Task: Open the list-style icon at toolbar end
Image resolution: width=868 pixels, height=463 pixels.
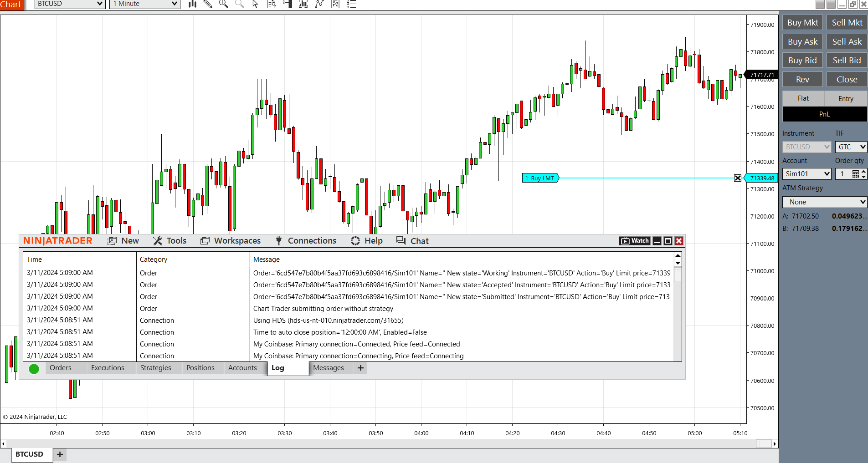Action: (351, 4)
